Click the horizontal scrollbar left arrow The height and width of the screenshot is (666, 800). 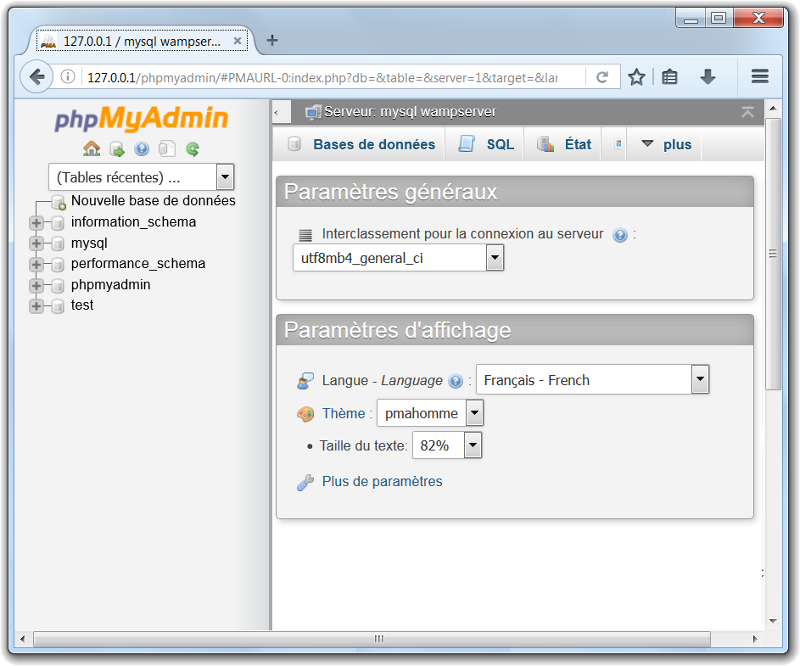pos(22,639)
